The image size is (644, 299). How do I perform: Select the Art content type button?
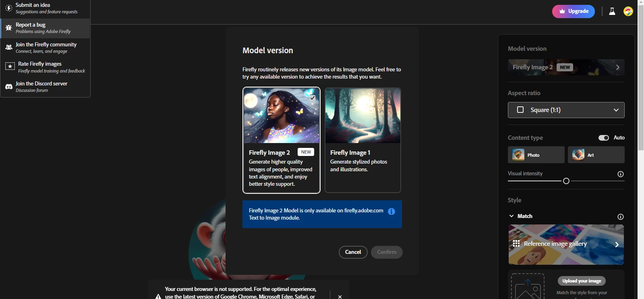click(x=596, y=155)
